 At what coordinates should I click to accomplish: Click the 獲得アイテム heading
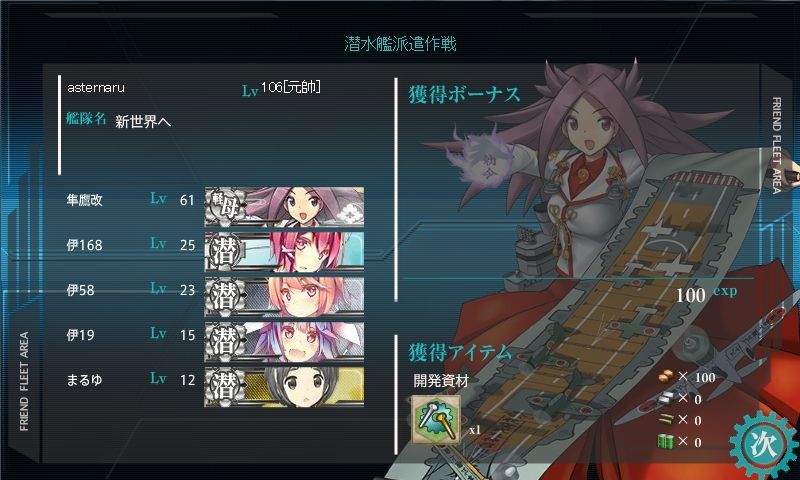pyautogui.click(x=460, y=352)
